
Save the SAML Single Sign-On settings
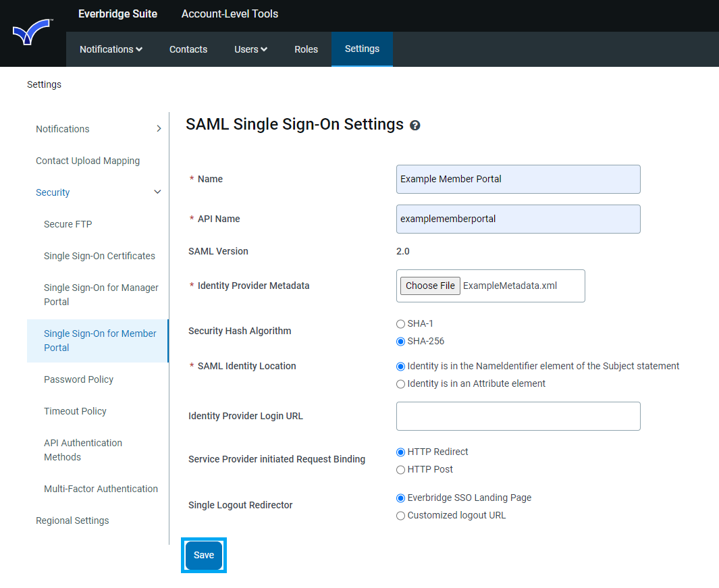[204, 555]
